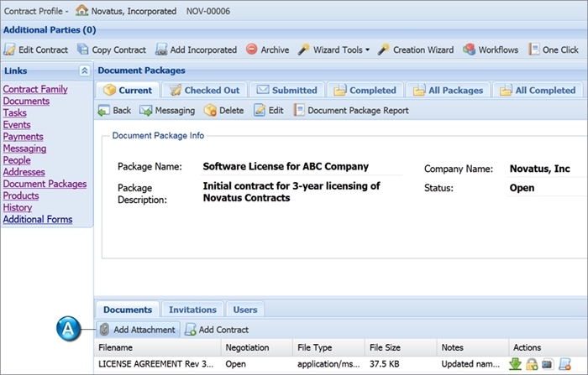Click Add Incorporated in the toolbar
Image resolution: width=588 pixels, height=375 pixels.
pyautogui.click(x=196, y=49)
